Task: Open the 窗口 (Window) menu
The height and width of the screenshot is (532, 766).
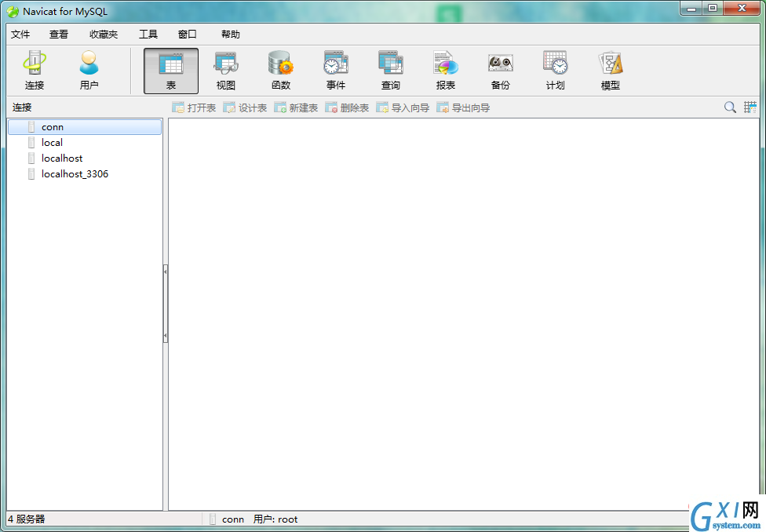Action: point(187,35)
